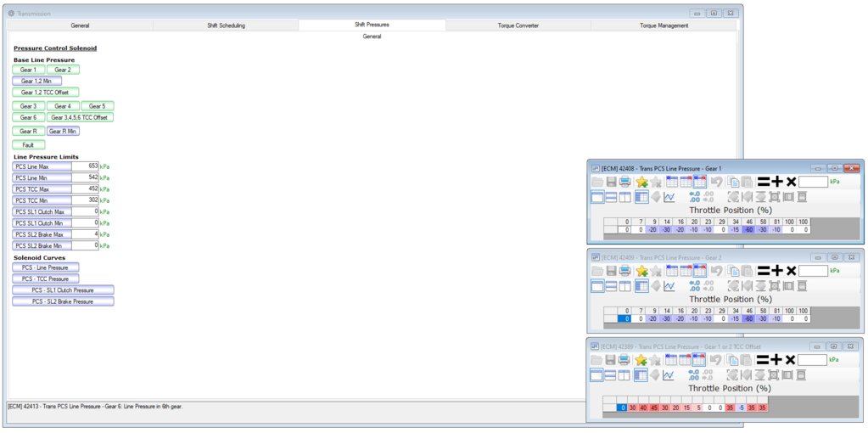Open the Gear 6 pressure table

28,117
